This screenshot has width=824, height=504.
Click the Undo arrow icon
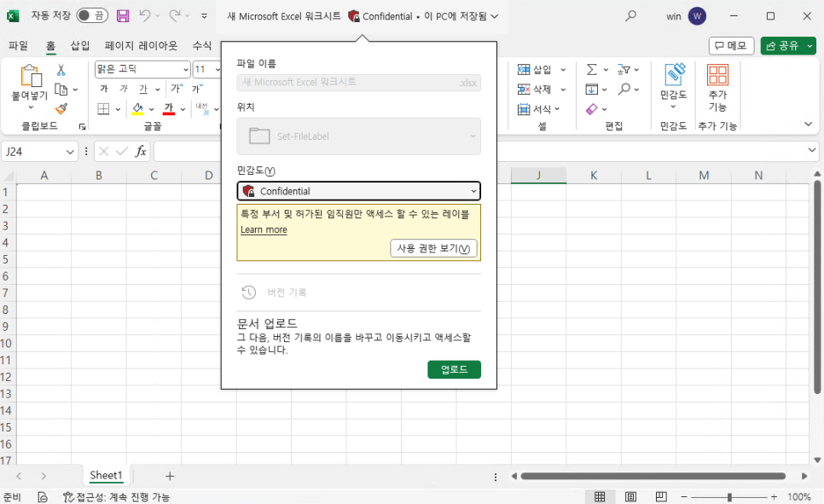point(144,15)
